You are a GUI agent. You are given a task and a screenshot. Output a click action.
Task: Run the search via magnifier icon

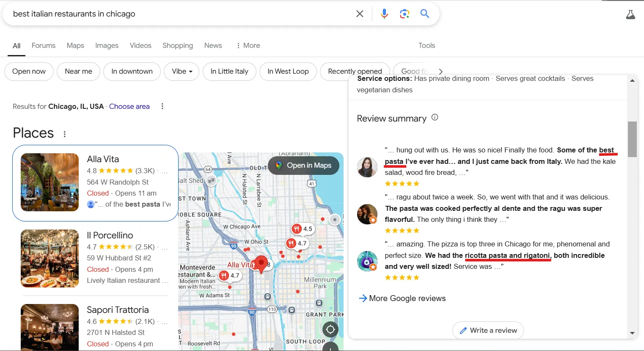[x=425, y=14]
